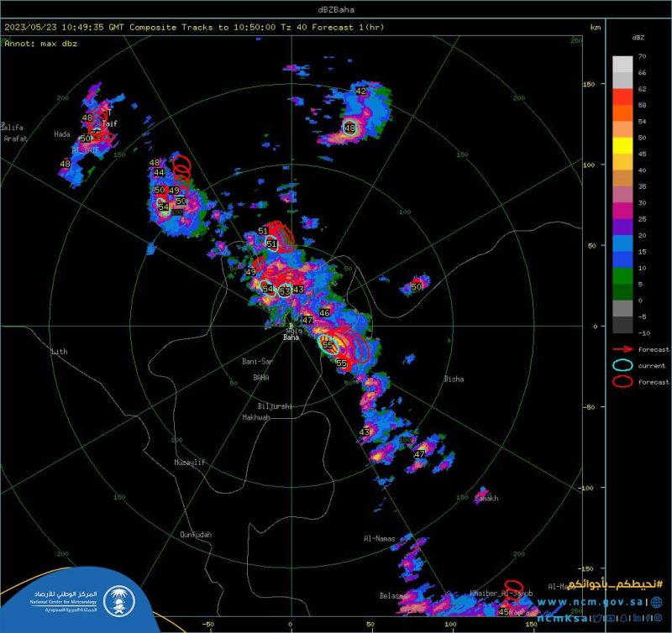Click the Qunfudah place label

click(x=196, y=535)
